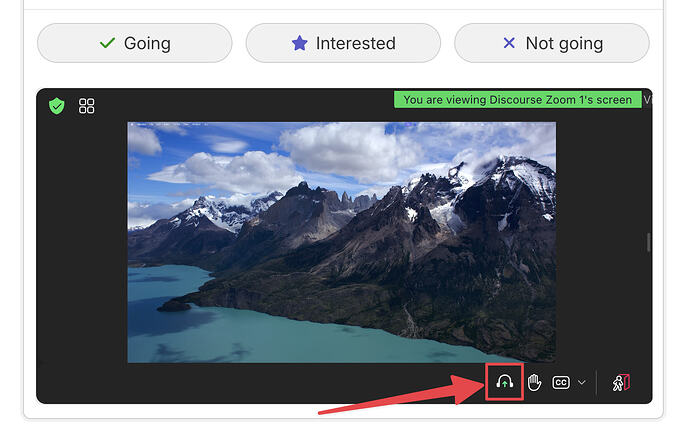Click the green screen-viewing notification banner
The image size is (690, 434).
pos(518,100)
